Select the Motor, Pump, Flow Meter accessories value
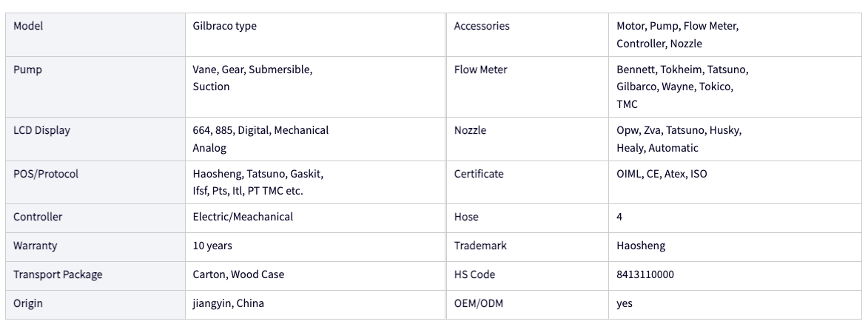Screen dimensions: 868x324 tap(678, 34)
